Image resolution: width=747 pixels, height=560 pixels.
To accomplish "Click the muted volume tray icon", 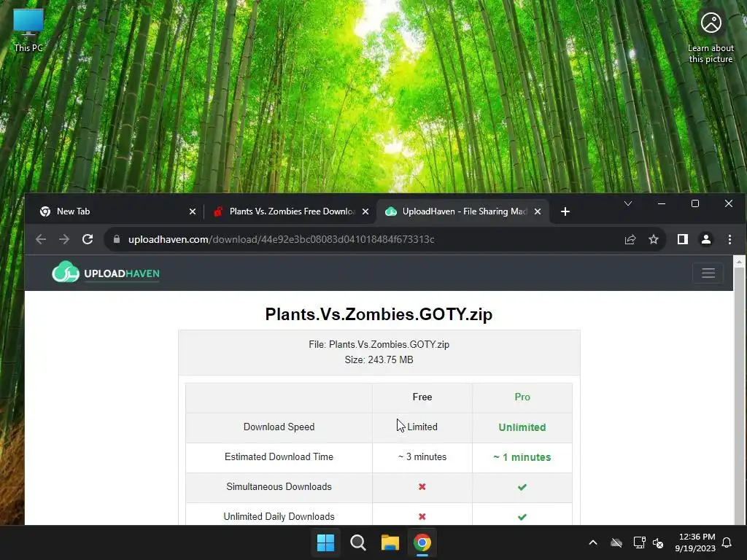I will click(659, 542).
